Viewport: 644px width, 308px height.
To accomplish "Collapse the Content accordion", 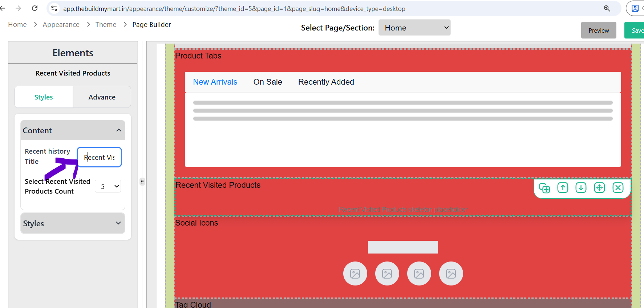I will tap(73, 130).
